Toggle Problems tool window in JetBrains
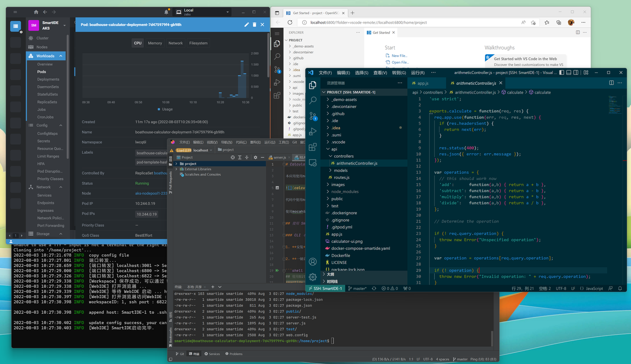 (x=234, y=354)
